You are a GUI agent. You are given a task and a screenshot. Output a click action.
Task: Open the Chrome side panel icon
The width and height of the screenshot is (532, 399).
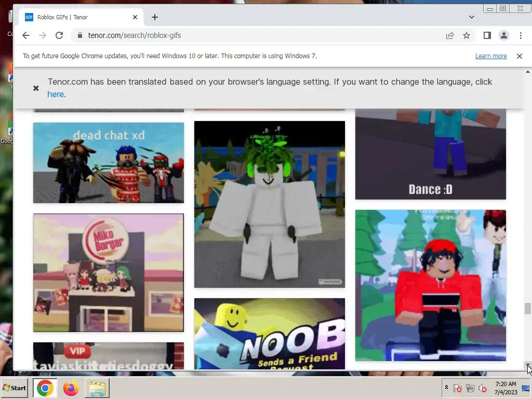[x=487, y=35]
